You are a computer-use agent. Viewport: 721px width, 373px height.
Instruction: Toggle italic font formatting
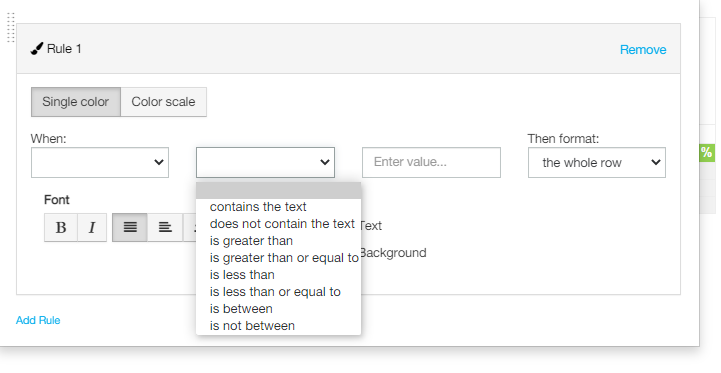[x=92, y=227]
